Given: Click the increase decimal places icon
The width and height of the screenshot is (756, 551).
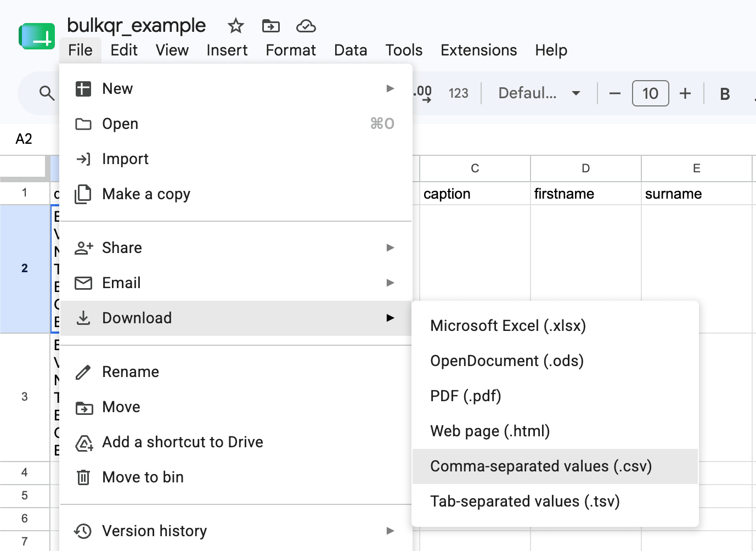Looking at the screenshot, I should pos(423,93).
